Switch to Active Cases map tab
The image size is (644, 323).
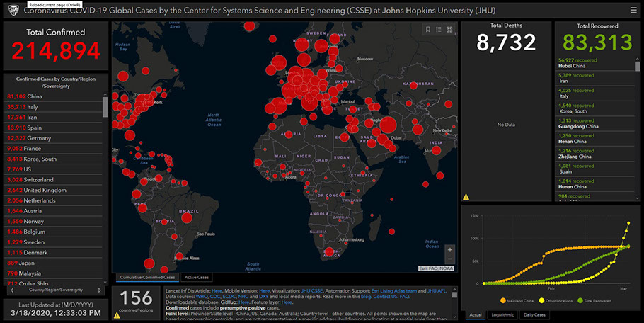196,278
